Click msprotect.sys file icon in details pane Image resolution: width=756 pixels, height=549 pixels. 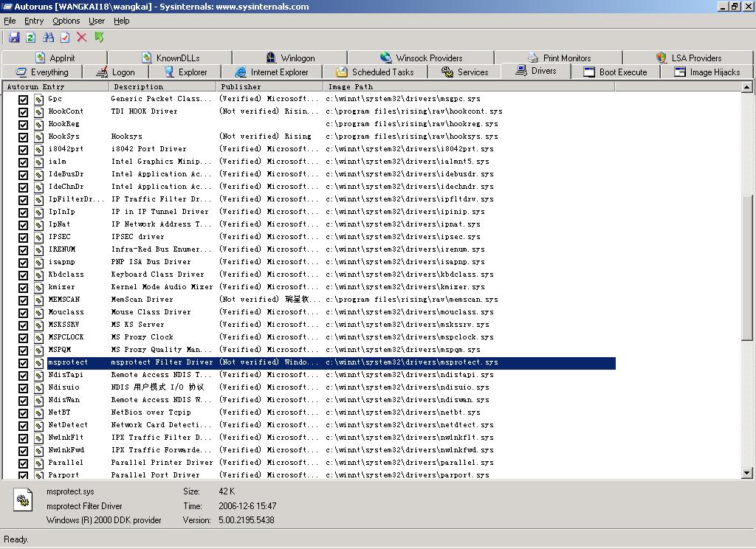point(23,500)
